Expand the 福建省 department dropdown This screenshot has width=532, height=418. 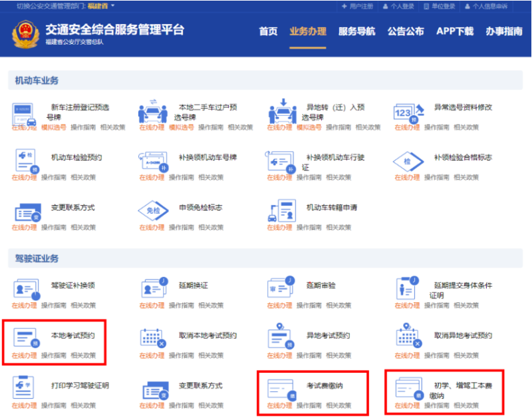[101, 5]
